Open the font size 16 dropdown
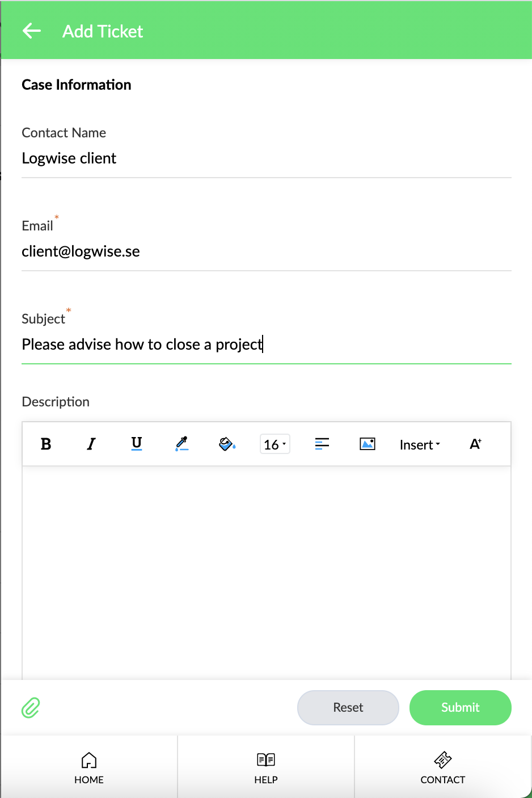This screenshot has height=798, width=532. tap(275, 444)
